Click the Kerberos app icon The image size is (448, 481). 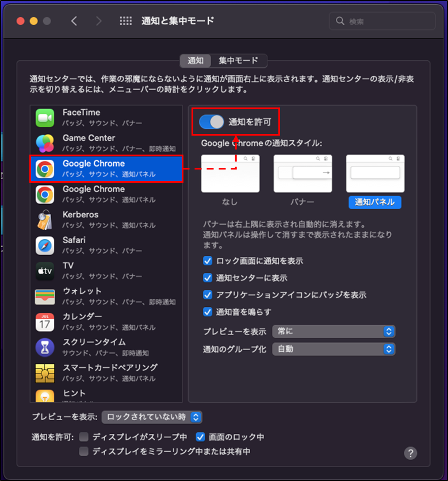point(45,220)
